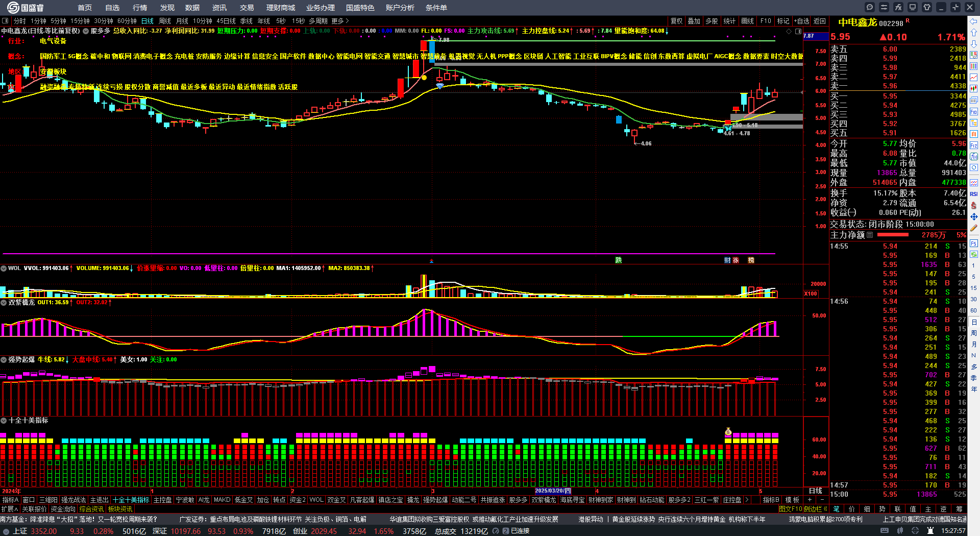The width and height of the screenshot is (980, 536).
Task: Click the panel toggle icon left of 分时
Action: click(5, 21)
